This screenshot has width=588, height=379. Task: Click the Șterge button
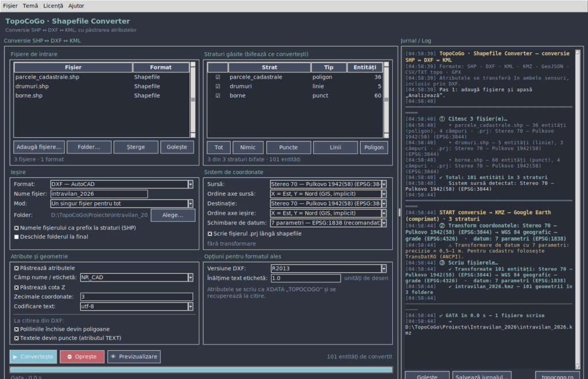coord(136,147)
